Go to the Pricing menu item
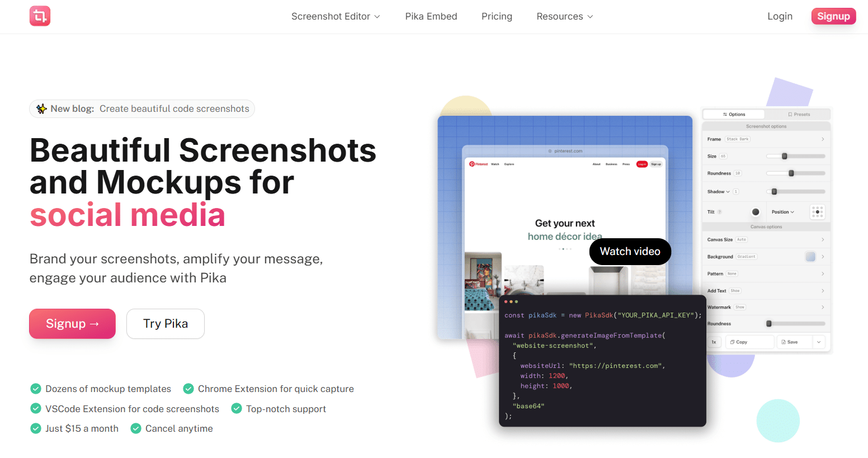868x458 pixels. click(497, 17)
